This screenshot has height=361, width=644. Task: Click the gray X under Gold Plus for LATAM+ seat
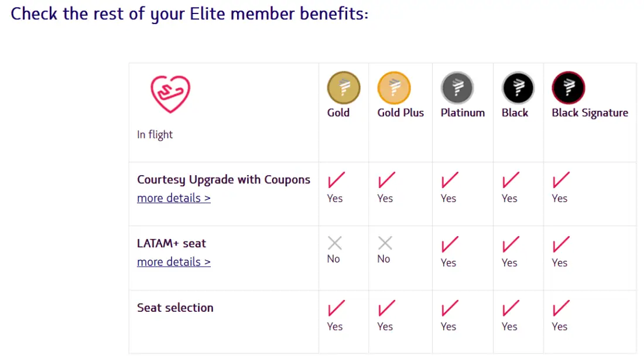point(385,243)
